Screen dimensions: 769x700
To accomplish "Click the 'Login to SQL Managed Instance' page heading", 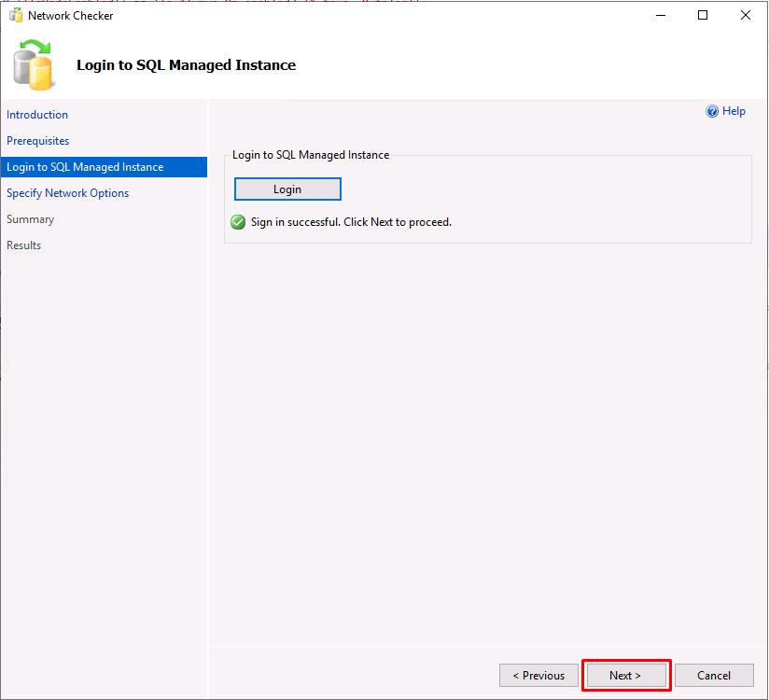I will coord(187,65).
